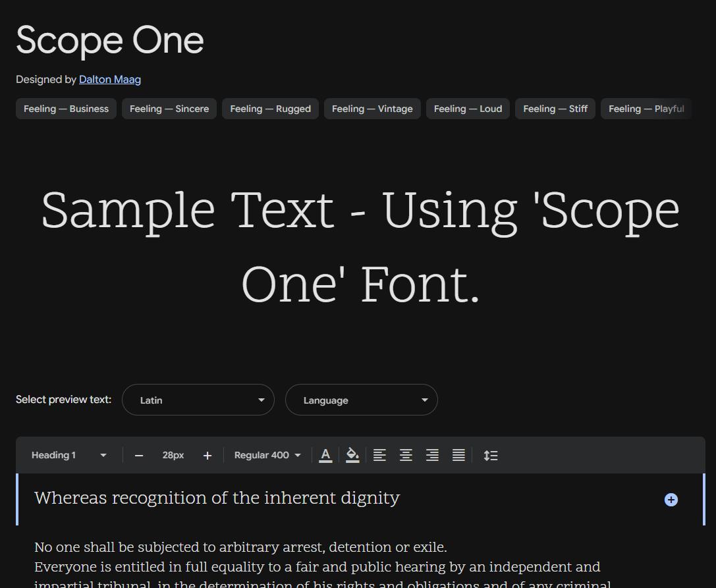Select the Feeling — Loud tag
The height and width of the screenshot is (588, 716).
coord(468,109)
